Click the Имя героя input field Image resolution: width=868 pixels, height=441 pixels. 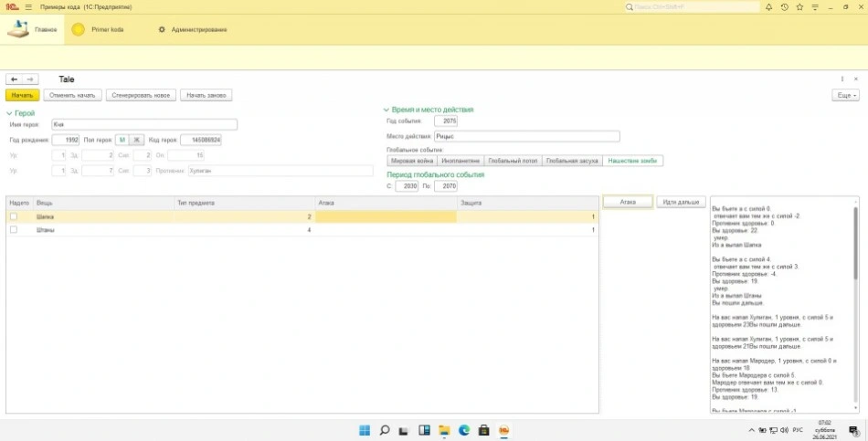coord(143,125)
